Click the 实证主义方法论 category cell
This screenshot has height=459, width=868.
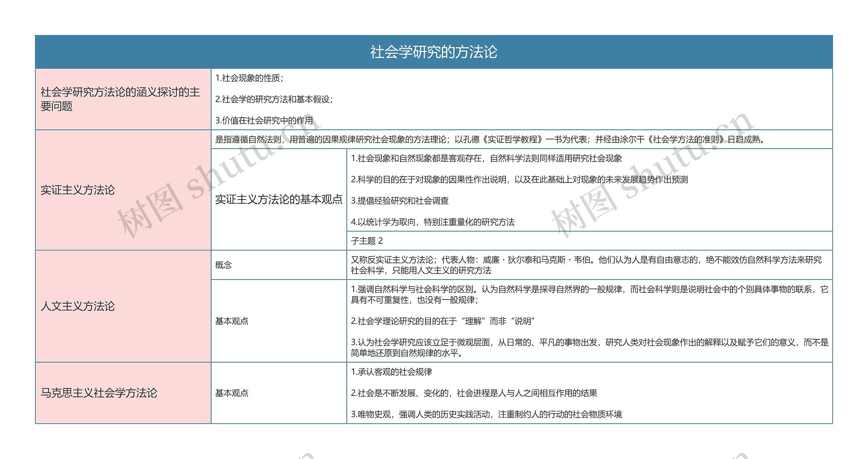pos(123,190)
